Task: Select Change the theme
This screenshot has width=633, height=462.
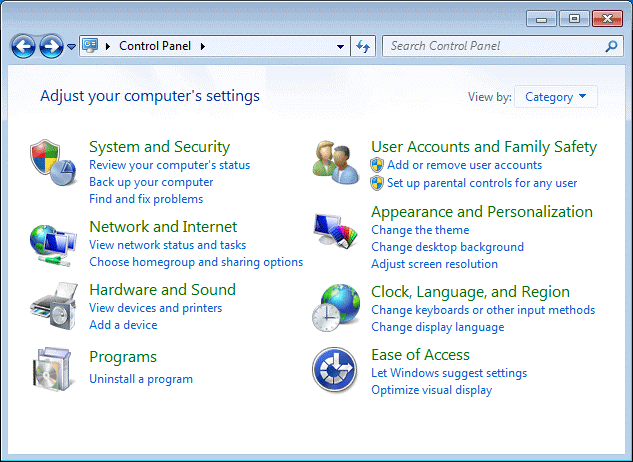Action: (x=420, y=230)
